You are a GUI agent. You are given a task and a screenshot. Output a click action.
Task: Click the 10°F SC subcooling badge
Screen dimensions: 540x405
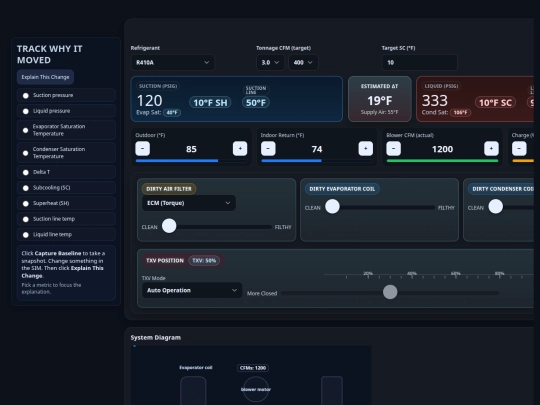pyautogui.click(x=495, y=103)
